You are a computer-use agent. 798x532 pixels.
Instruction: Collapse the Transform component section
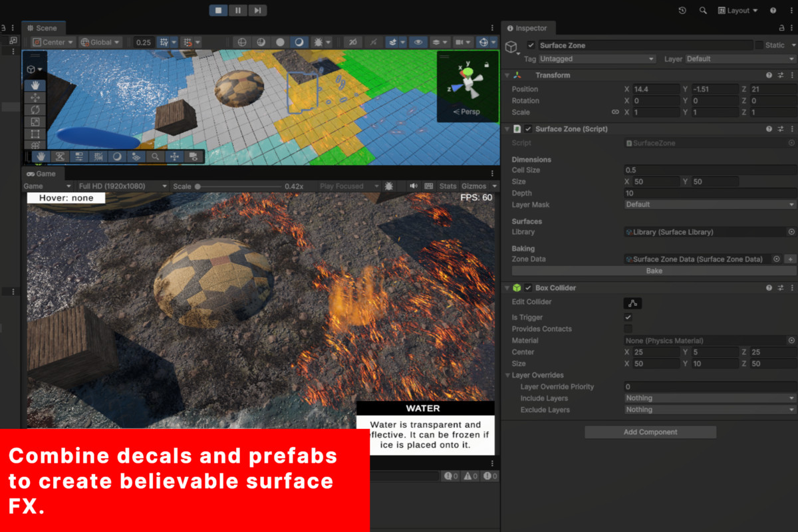pyautogui.click(x=507, y=74)
